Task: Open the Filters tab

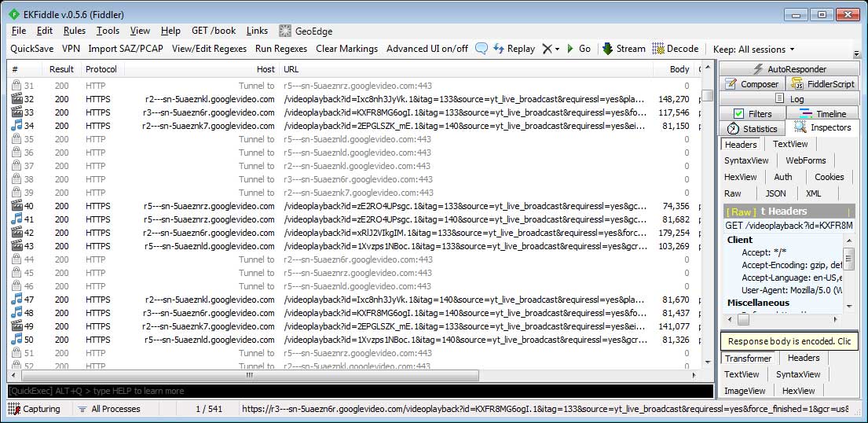Action: click(753, 114)
